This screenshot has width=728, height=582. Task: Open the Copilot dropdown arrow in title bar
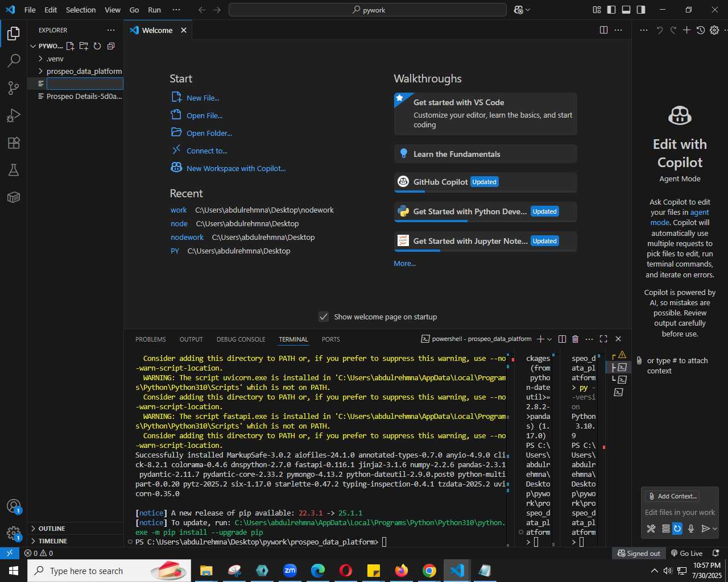528,10
